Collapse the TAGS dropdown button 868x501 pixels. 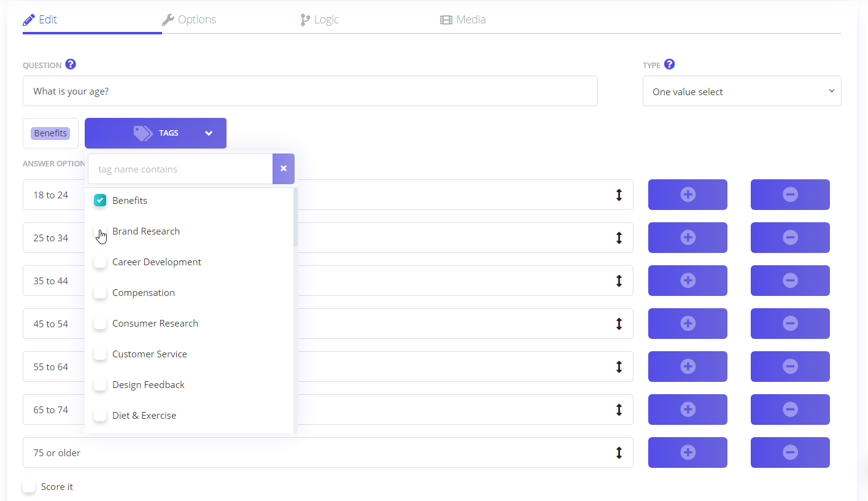[155, 133]
